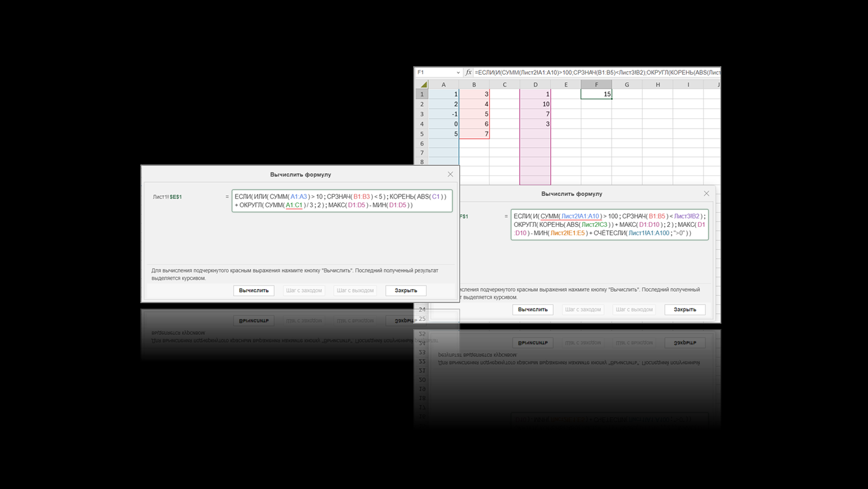Click the formula text box starting with ЕСЛИ( ИЛИ(
Image resolution: width=868 pixels, height=489 pixels.
[x=341, y=201]
